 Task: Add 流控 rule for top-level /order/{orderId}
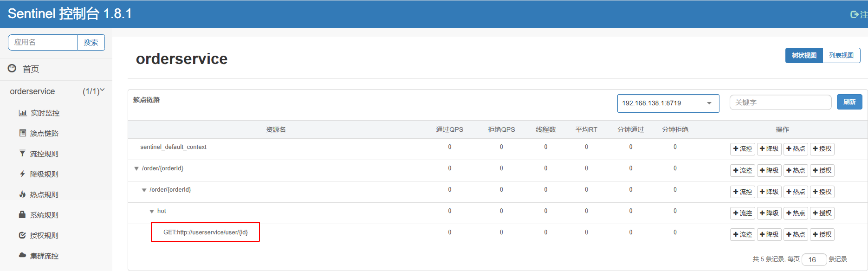[743, 170]
